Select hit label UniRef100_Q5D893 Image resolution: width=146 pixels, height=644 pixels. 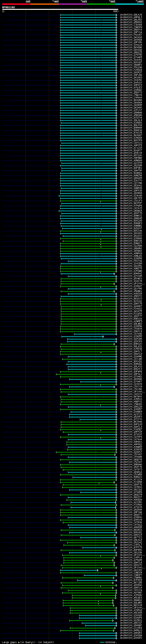click(131, 22)
